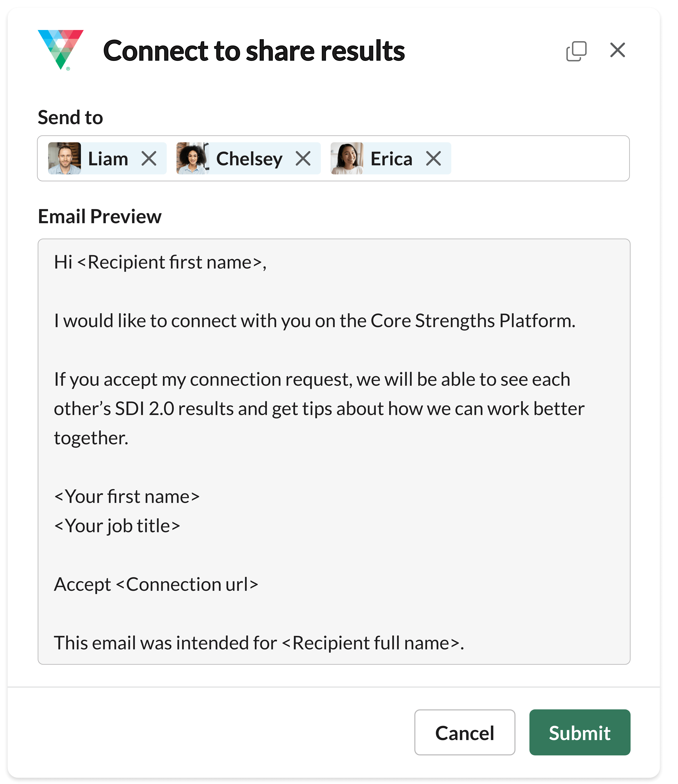Remove Chelsey from recipients

click(x=303, y=159)
